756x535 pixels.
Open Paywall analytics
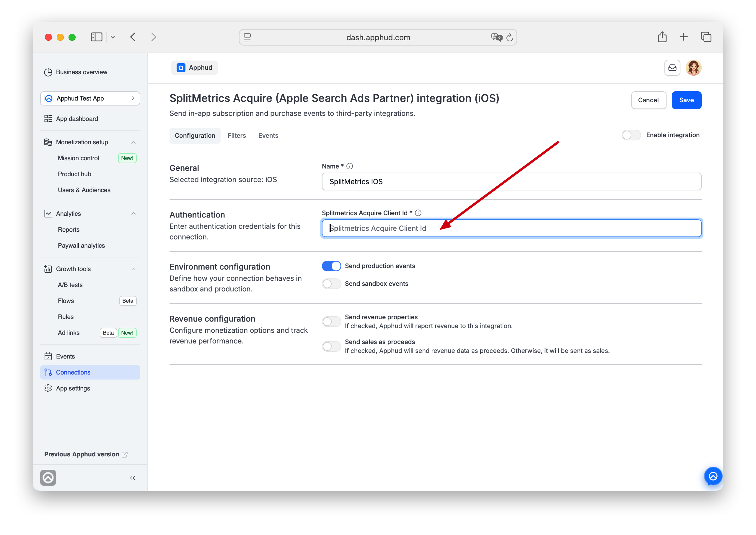tap(81, 246)
